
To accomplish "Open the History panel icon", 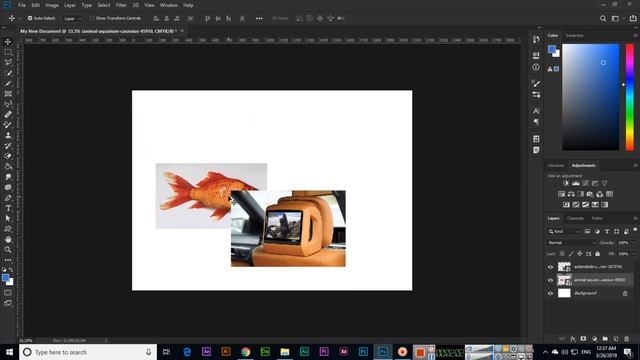I will (x=536, y=40).
